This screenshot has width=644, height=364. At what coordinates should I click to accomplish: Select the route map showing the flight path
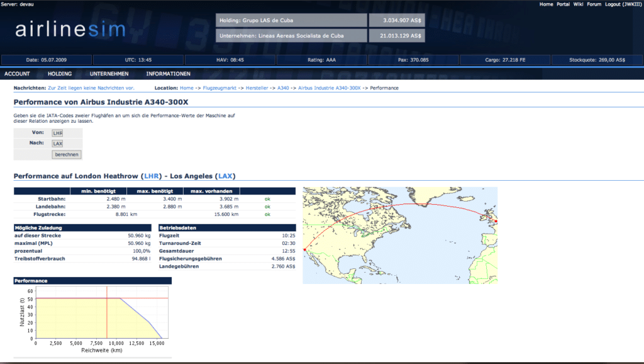coord(400,235)
